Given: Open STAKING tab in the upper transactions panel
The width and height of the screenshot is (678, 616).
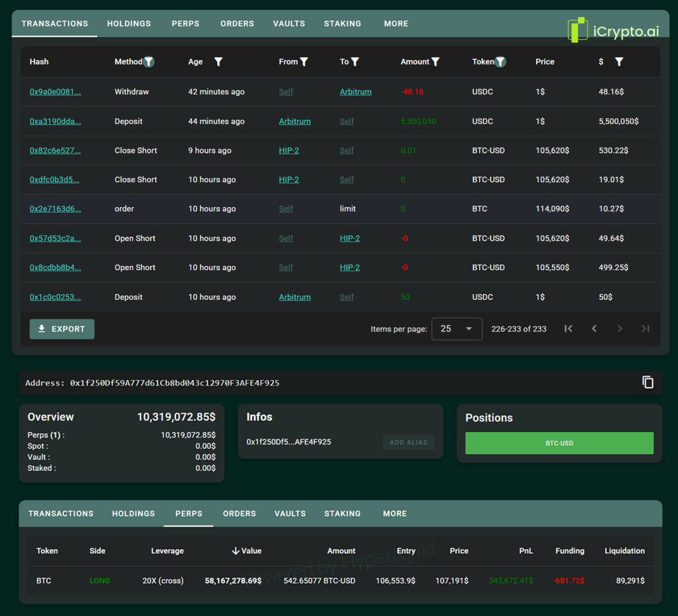Looking at the screenshot, I should tap(342, 24).
